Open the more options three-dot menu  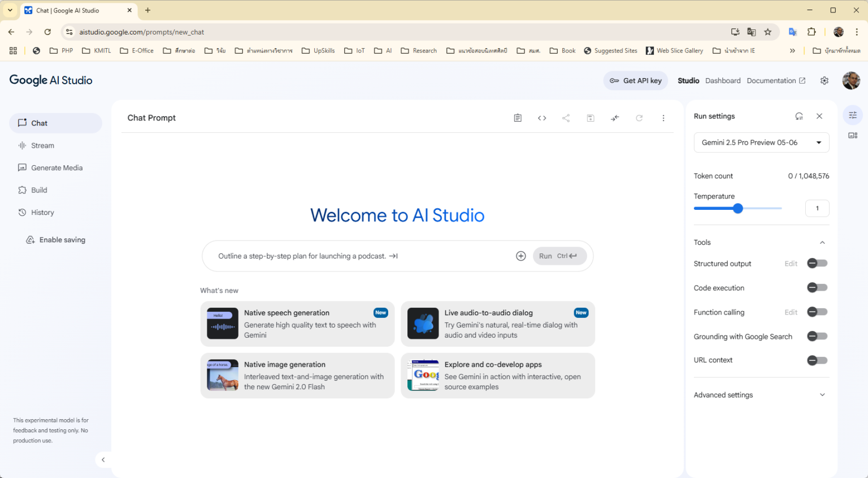pos(663,118)
